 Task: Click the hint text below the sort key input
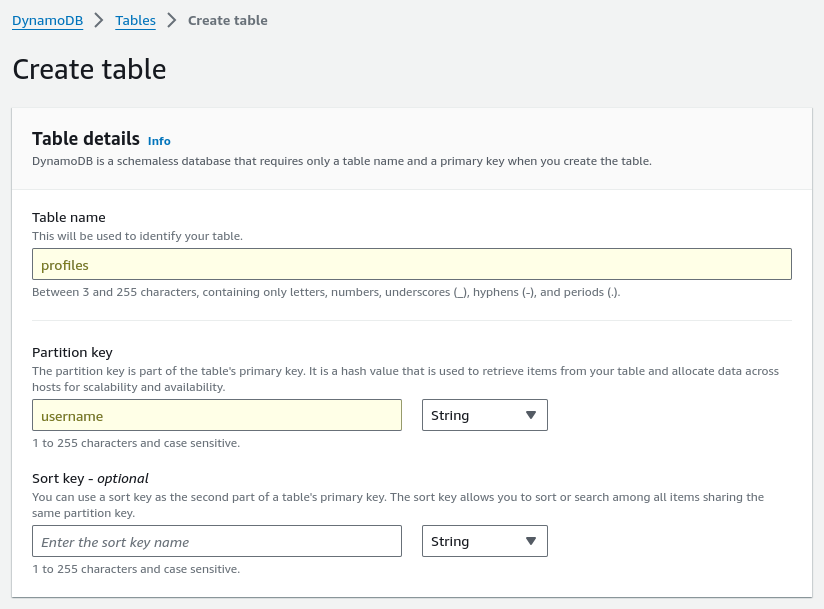[136, 570]
